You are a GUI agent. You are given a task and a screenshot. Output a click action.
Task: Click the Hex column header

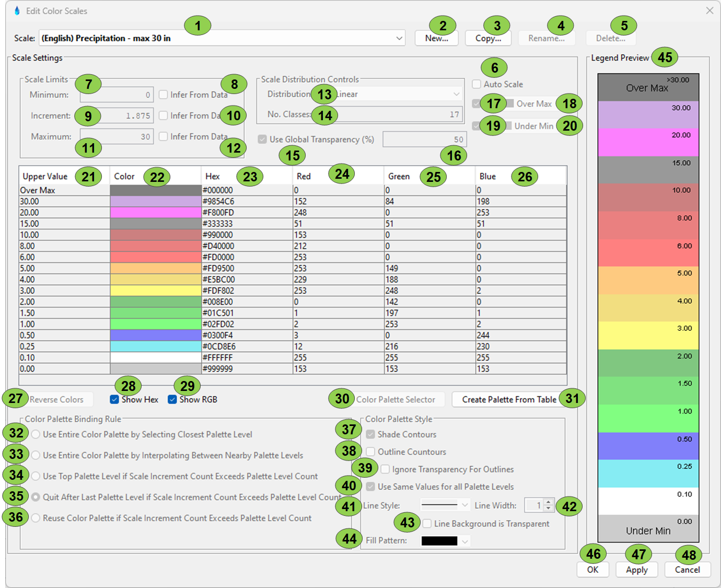coord(213,176)
